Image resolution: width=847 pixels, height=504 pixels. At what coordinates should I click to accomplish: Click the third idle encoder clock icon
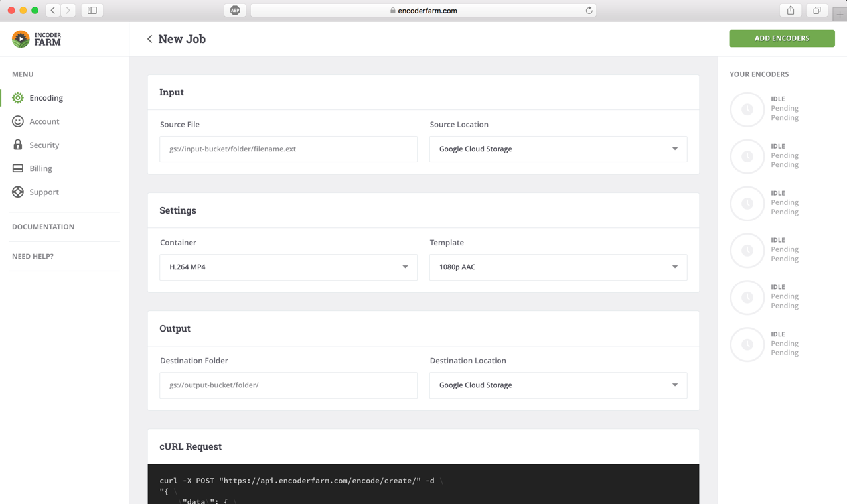pos(747,204)
